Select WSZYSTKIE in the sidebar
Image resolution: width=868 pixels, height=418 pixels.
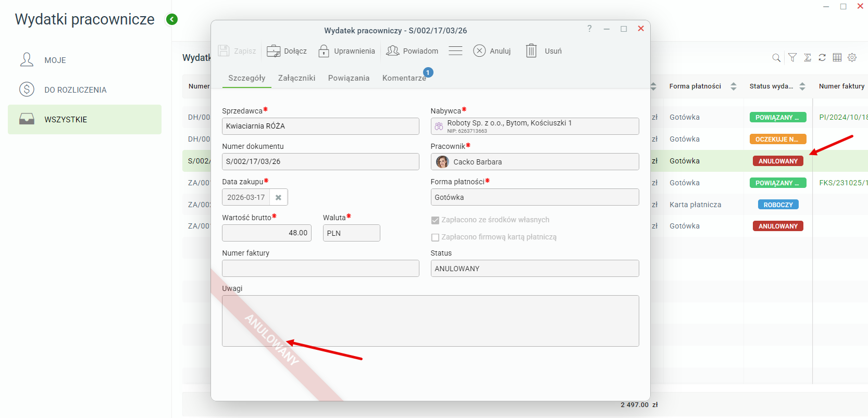[x=84, y=119]
